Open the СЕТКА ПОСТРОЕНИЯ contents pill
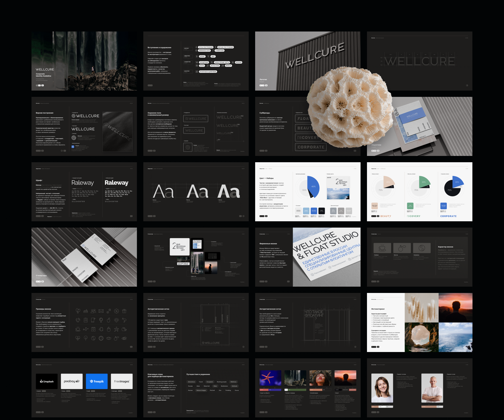The width and height of the screenshot is (504, 420). click(206, 47)
